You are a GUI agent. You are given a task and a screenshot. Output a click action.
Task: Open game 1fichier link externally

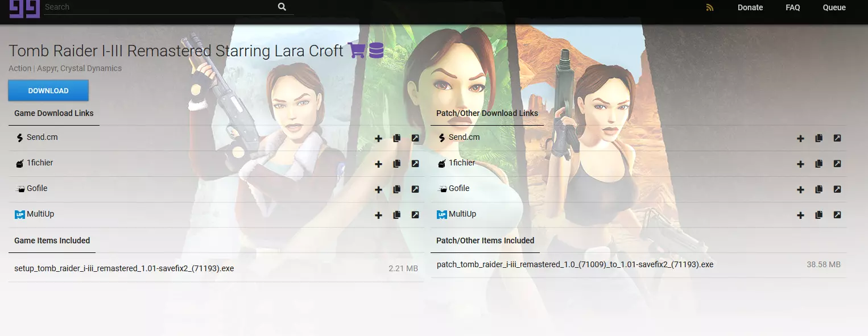click(x=415, y=164)
